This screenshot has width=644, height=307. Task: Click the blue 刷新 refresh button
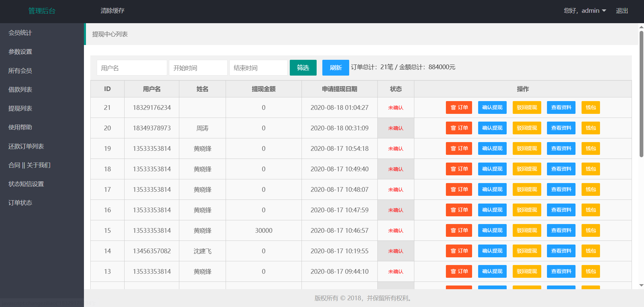pos(335,68)
